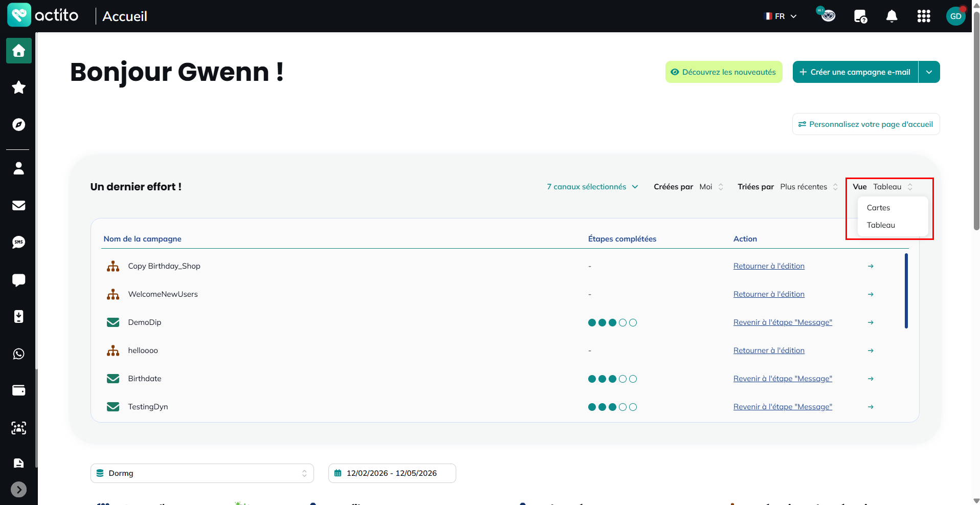Click campaign name Birthdate
Screen dimensions: 980x505
pos(145,379)
